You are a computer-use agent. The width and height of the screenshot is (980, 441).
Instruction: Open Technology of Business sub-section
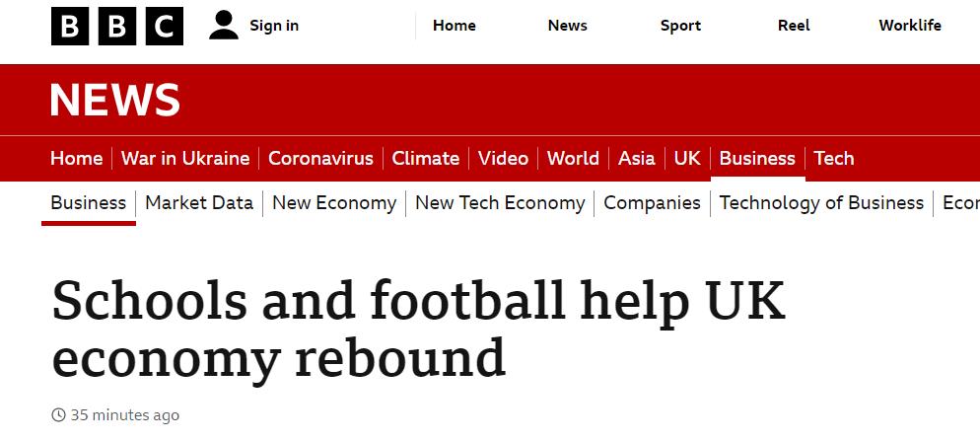(x=821, y=202)
